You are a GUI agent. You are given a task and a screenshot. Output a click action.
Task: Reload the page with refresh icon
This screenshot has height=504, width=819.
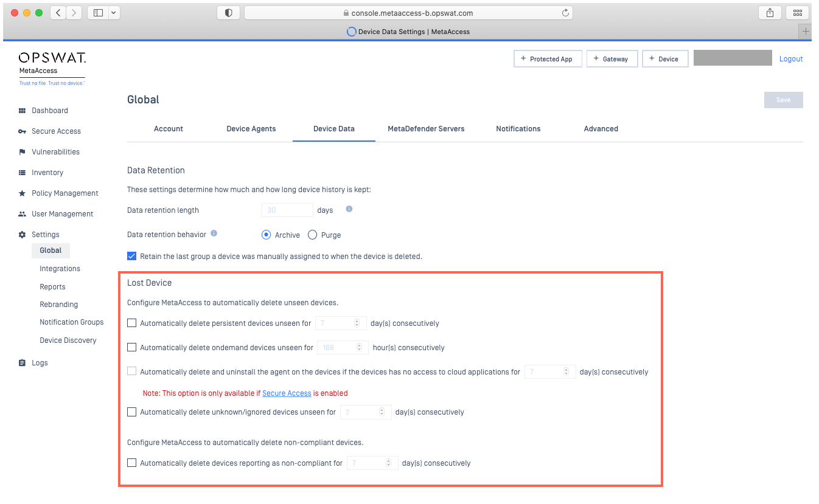coord(565,13)
